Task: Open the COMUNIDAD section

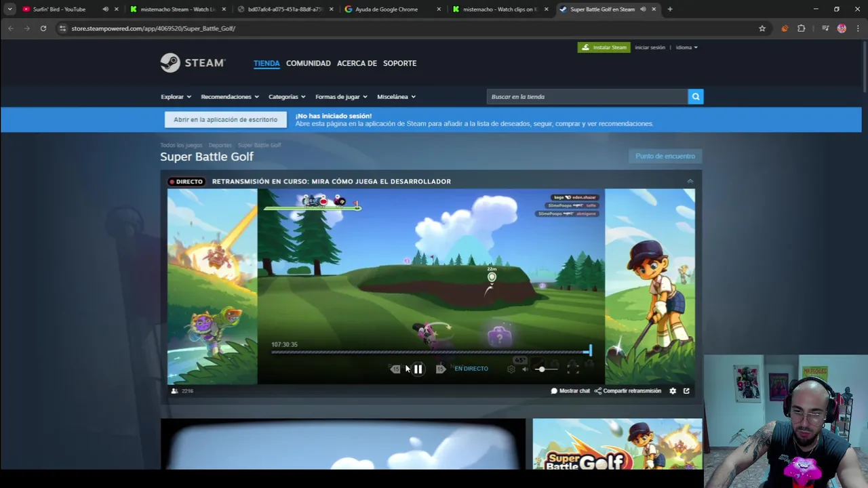Action: (309, 63)
